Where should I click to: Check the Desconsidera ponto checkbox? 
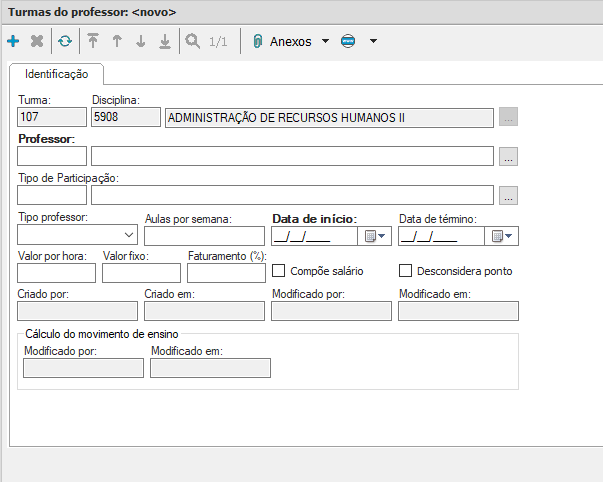pyautogui.click(x=406, y=270)
